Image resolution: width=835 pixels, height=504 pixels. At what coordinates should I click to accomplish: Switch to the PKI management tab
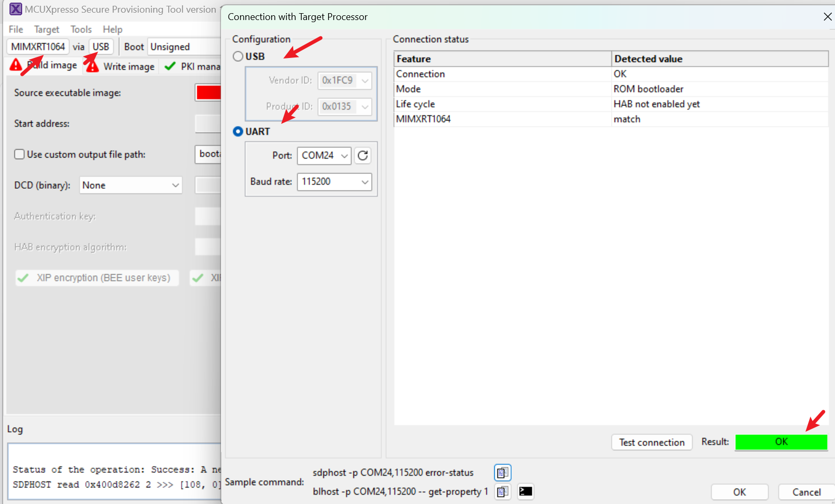191,66
